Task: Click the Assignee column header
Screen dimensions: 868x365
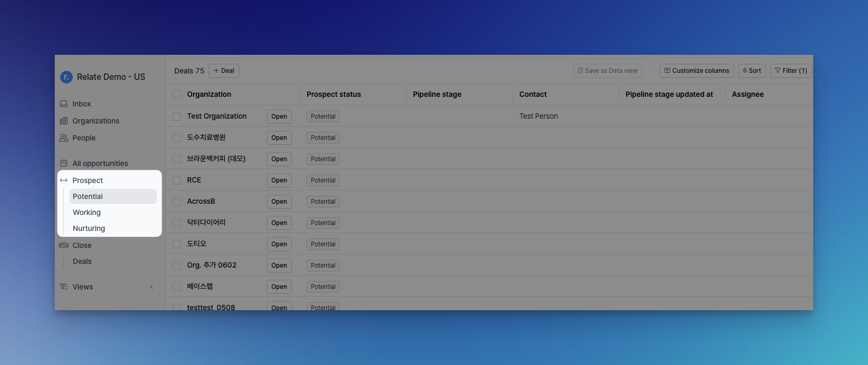Action: 747,94
